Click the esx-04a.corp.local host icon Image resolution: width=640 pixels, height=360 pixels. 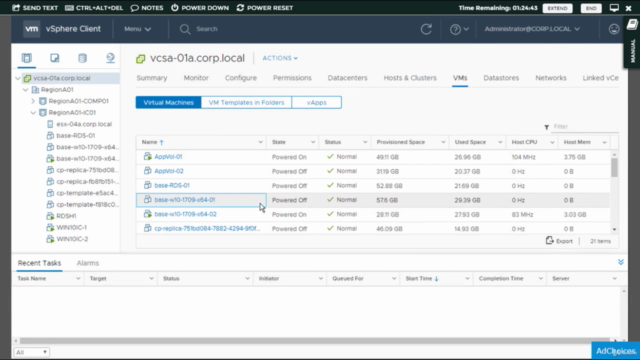click(50, 124)
